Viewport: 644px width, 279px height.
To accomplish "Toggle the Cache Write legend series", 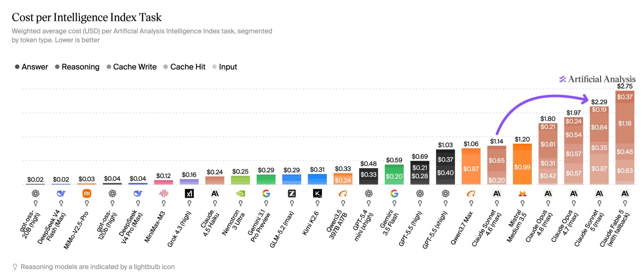I will click(x=131, y=67).
